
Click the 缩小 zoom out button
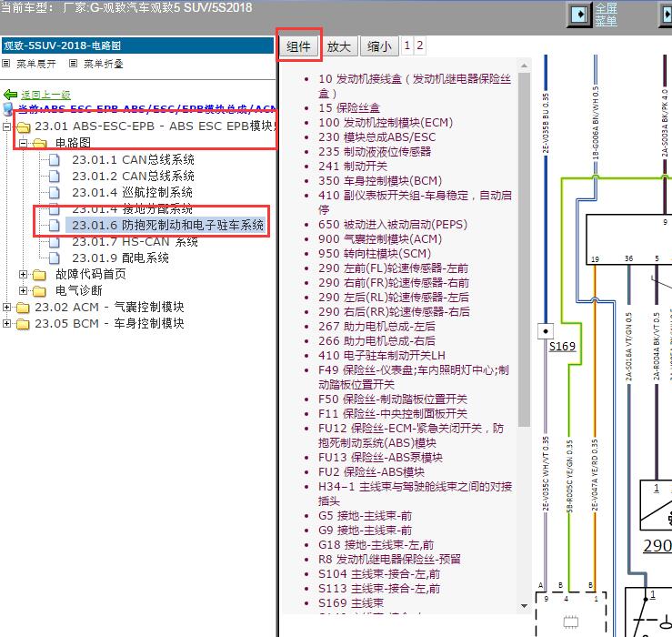379,46
